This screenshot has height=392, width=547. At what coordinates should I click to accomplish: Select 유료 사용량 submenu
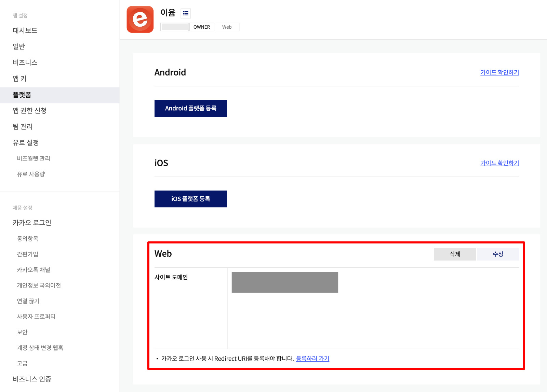tap(31, 174)
